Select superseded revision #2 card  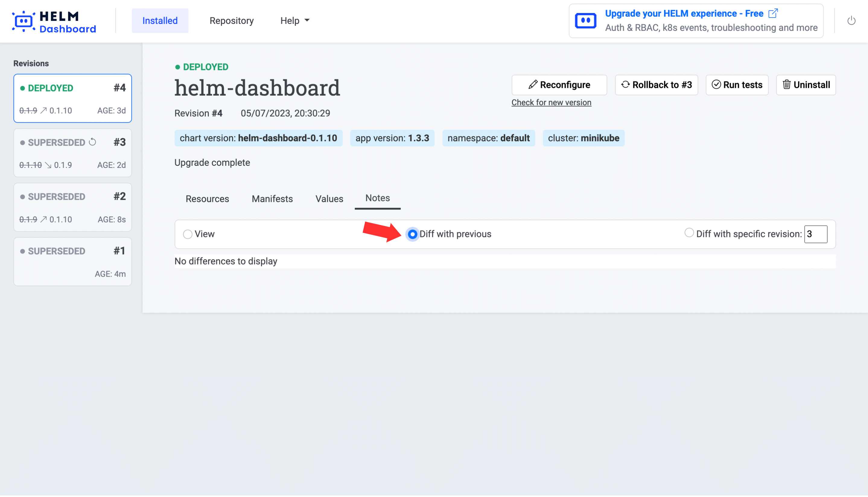pos(73,207)
